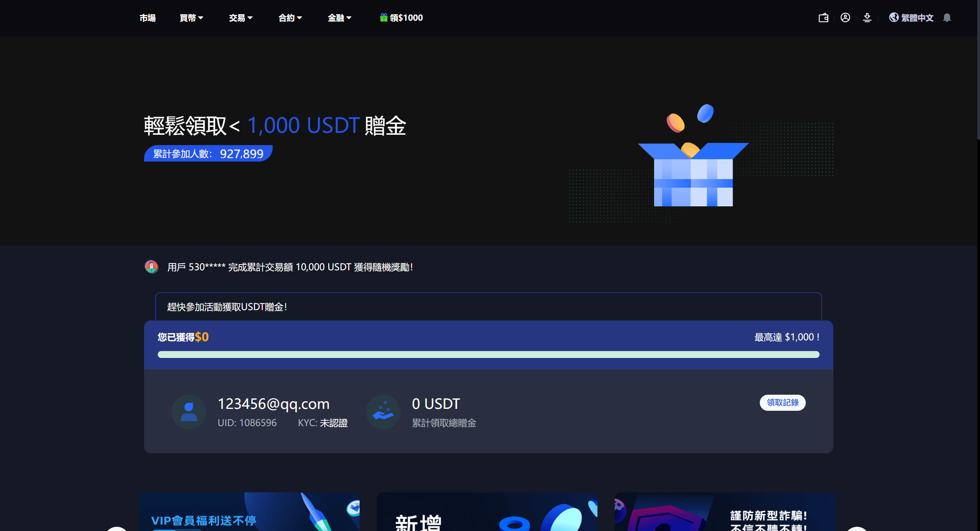Open the VIP會員福利送不停 banner
This screenshot has width=980, height=531.
(249, 512)
